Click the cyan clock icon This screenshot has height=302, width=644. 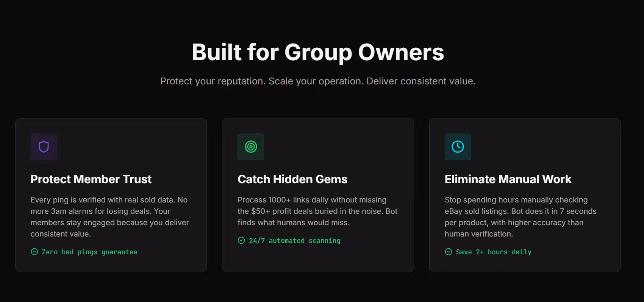click(x=458, y=147)
